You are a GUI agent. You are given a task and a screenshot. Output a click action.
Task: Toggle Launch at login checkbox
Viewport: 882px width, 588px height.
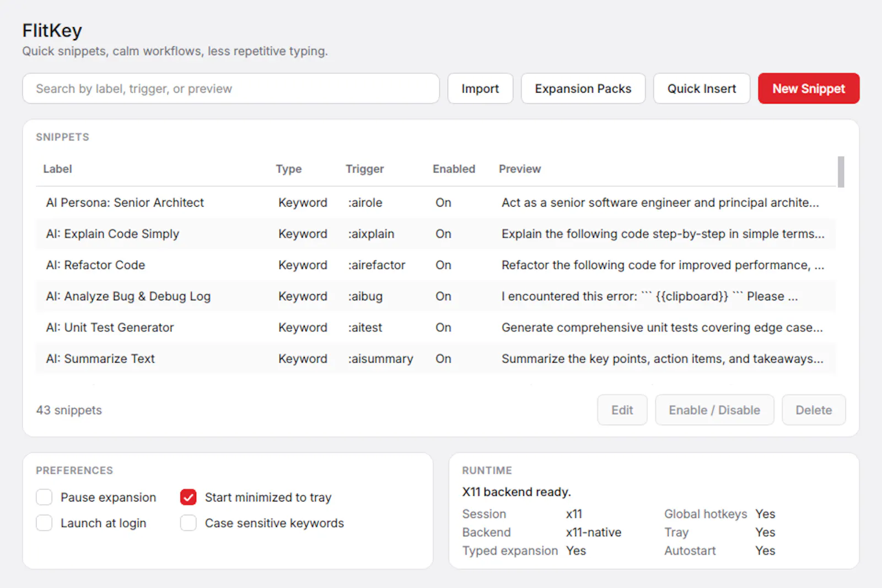[x=44, y=523]
